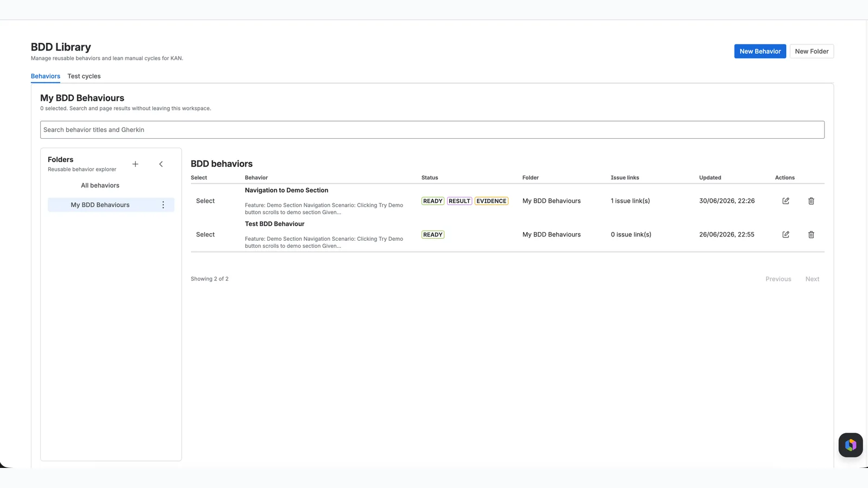Open the Navigation to Demo Section title
This screenshot has width=868, height=488.
click(286, 190)
